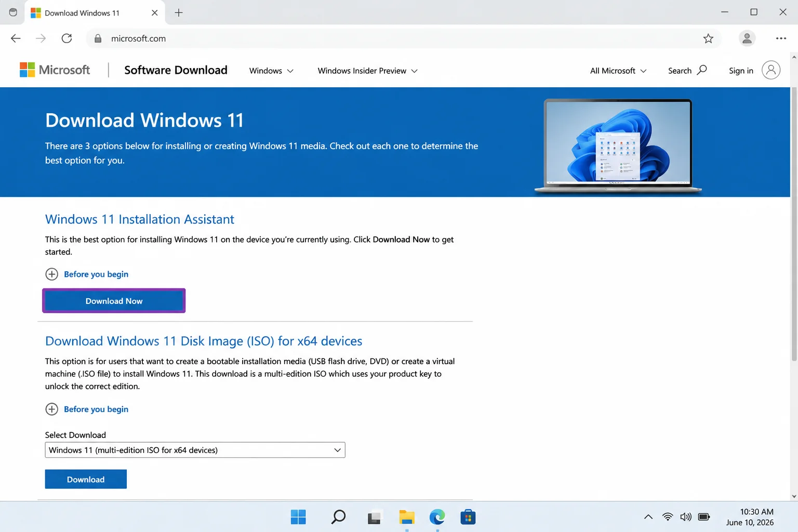
Task: Click the Windows 11 laptop image
Action: [618, 146]
